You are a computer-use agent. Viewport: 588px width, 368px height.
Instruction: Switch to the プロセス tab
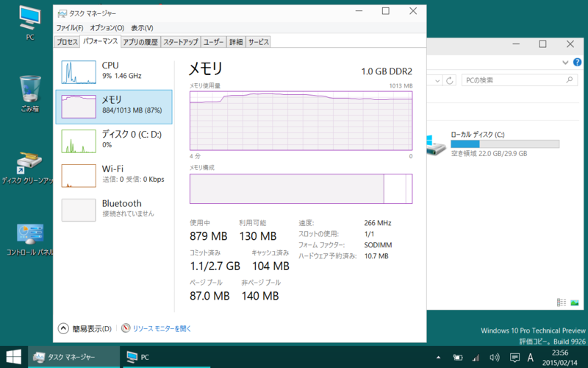click(x=67, y=42)
